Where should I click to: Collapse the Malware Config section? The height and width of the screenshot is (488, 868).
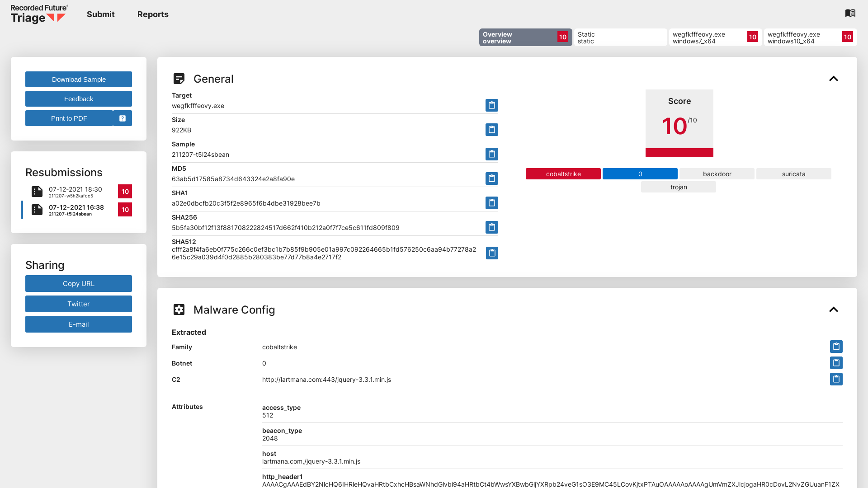point(834,310)
